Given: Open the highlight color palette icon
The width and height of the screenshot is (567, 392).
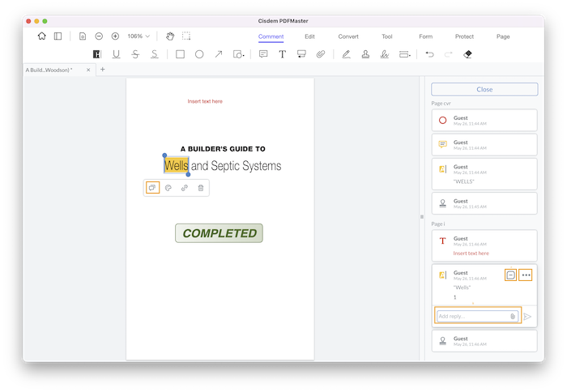Looking at the screenshot, I should tap(168, 188).
